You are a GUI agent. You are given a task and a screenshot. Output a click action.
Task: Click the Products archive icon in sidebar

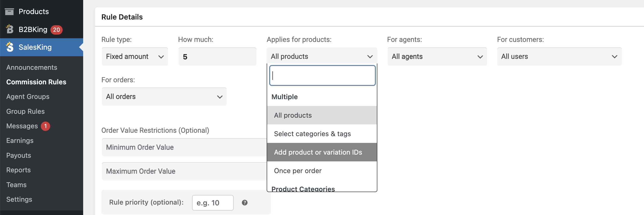(9, 12)
